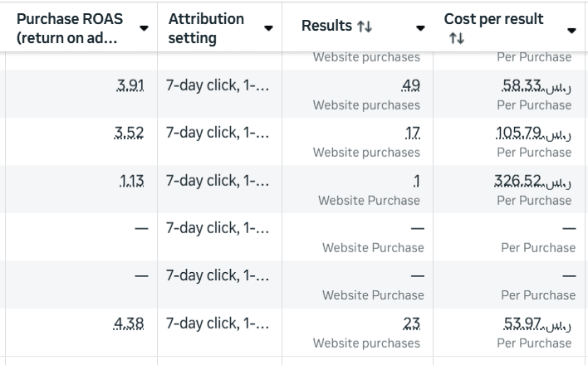Sort by Cost per result arrows icon
The width and height of the screenshot is (588, 365).
(x=456, y=38)
